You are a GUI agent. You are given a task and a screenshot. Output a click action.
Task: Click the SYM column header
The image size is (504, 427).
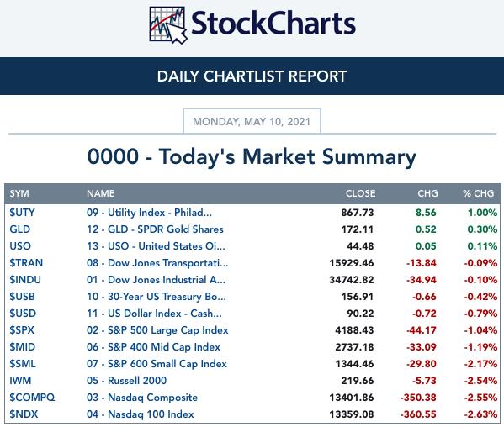pos(19,193)
